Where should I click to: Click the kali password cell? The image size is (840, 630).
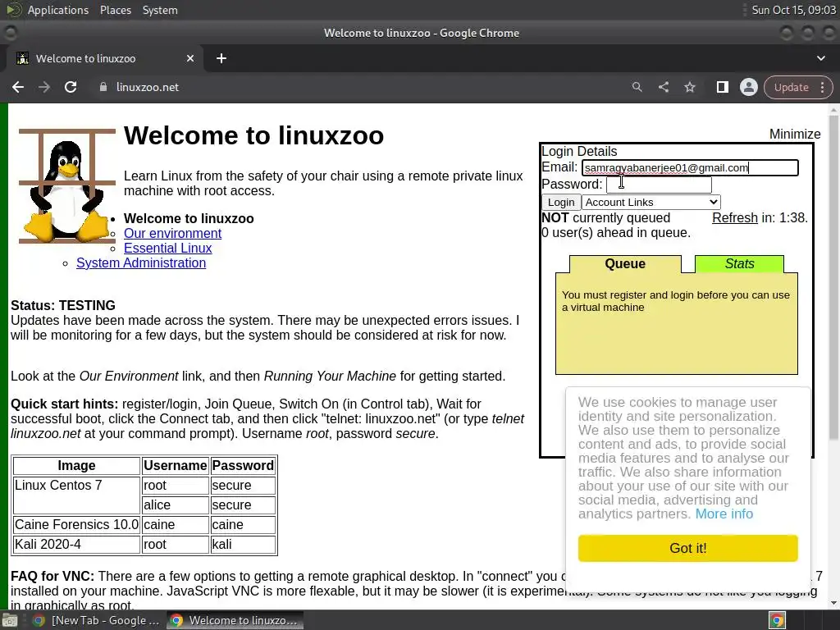(x=243, y=545)
